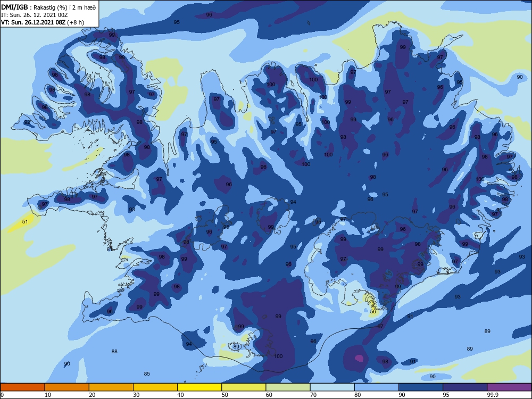The width and height of the screenshot is (532, 399).
Task: Click the 80–90 light blue legend swatch
Action: pos(377,387)
